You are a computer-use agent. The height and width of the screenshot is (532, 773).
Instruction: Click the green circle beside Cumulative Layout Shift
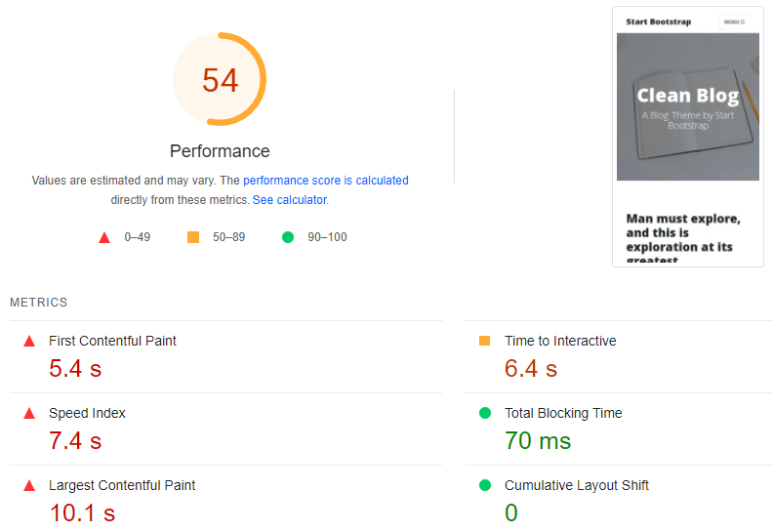click(485, 485)
